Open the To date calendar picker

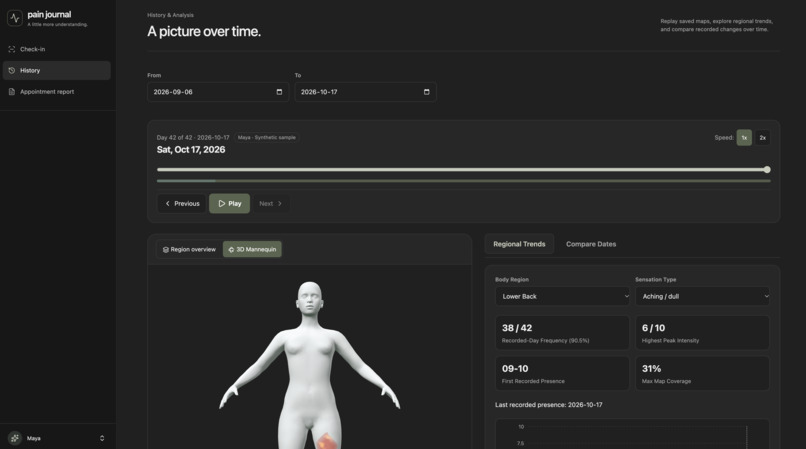(x=426, y=92)
